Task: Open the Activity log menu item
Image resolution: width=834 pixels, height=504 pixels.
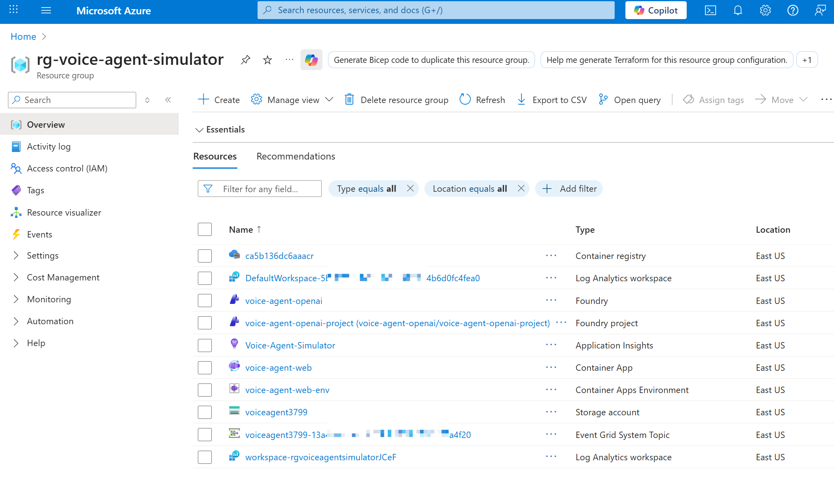Action: click(x=49, y=146)
